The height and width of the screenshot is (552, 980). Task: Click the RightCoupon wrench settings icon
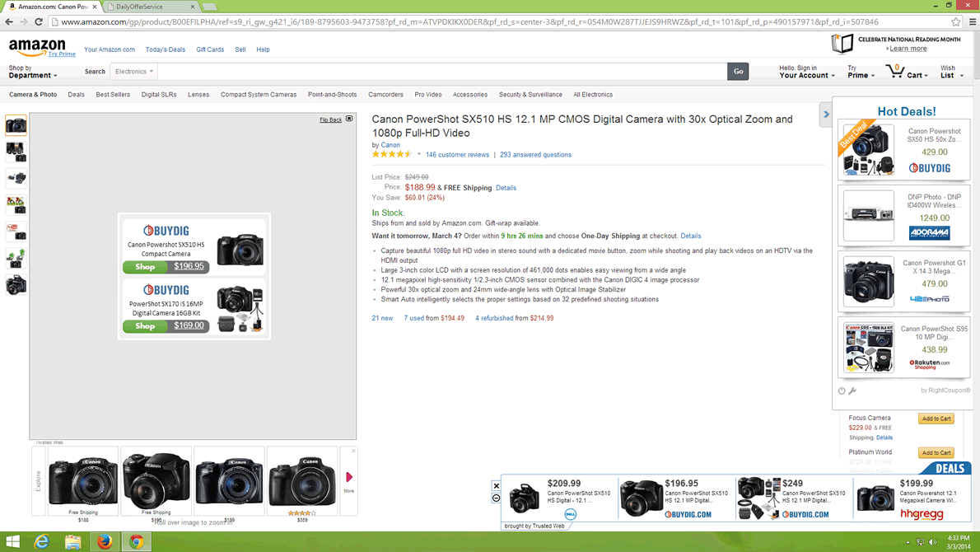click(x=852, y=391)
